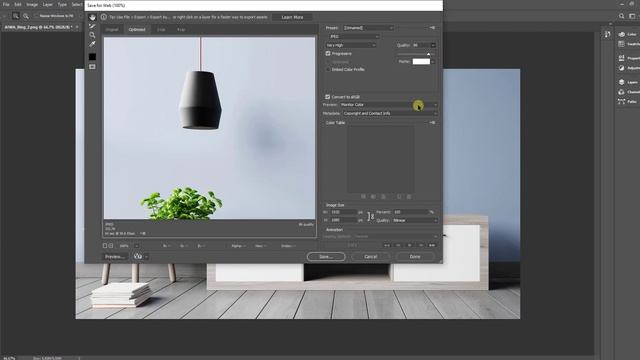The height and width of the screenshot is (360, 640).
Task: Go to first animation frame
Action: coord(387,245)
